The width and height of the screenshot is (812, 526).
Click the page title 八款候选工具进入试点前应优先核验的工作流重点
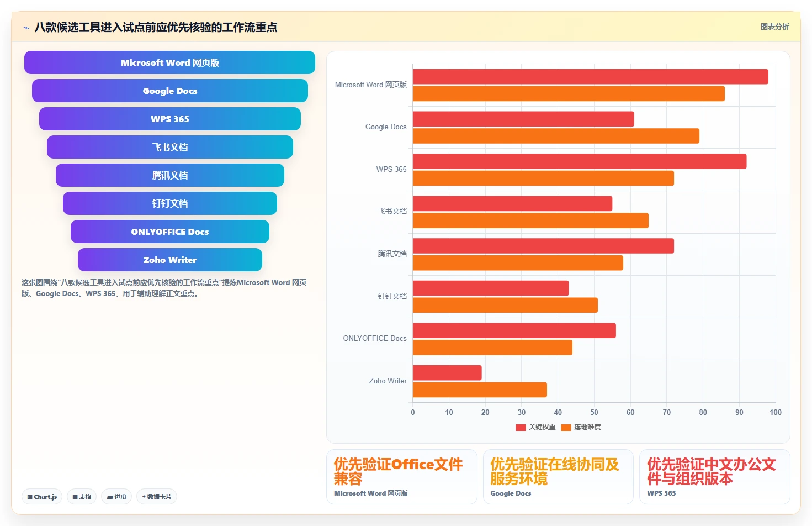156,27
